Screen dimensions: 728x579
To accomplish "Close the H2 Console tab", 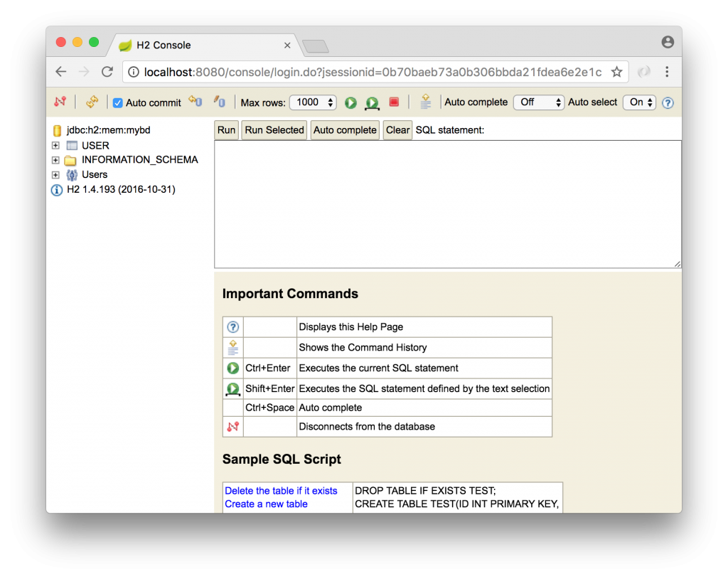I will [x=287, y=45].
